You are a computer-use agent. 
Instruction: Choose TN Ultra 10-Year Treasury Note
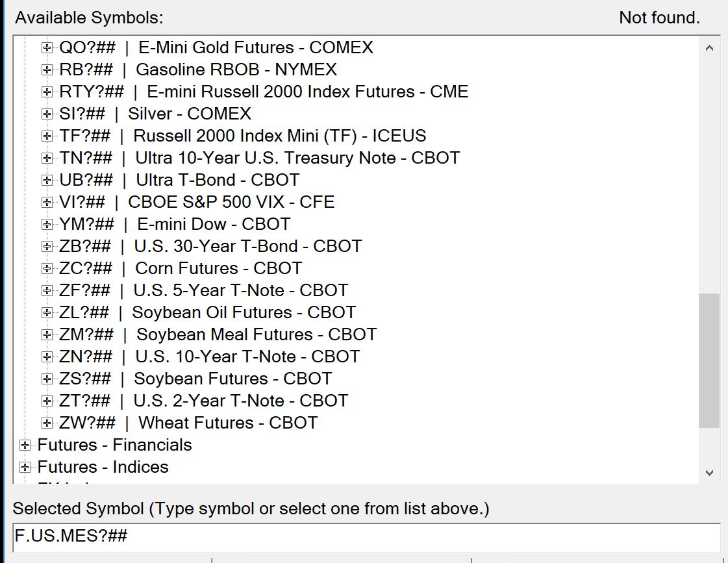pyautogui.click(x=259, y=158)
